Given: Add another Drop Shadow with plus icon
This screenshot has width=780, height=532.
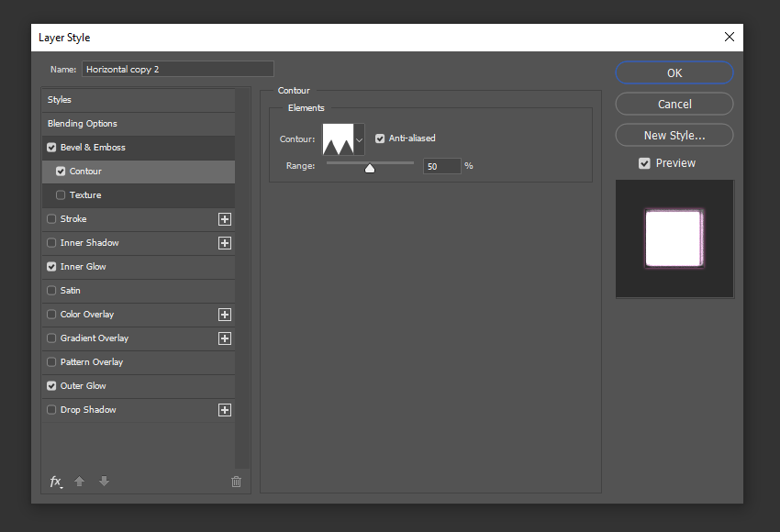Looking at the screenshot, I should click(x=225, y=410).
